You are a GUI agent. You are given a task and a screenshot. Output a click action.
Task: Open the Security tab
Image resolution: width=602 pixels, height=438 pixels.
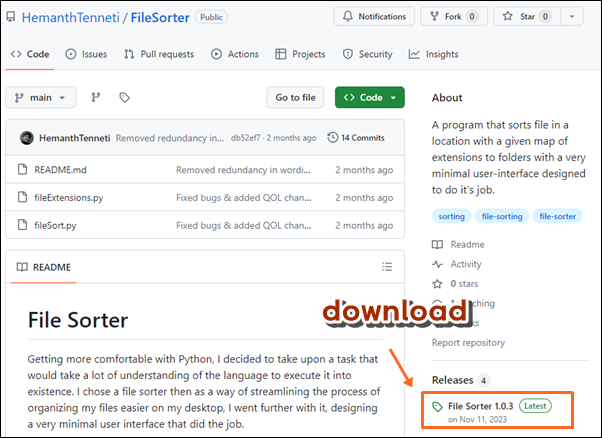[367, 54]
